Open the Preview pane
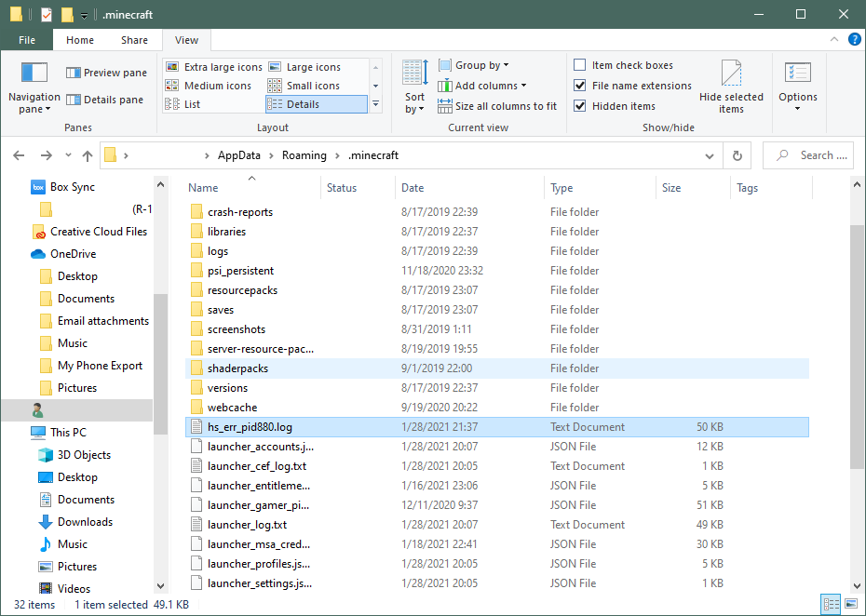 coord(105,72)
